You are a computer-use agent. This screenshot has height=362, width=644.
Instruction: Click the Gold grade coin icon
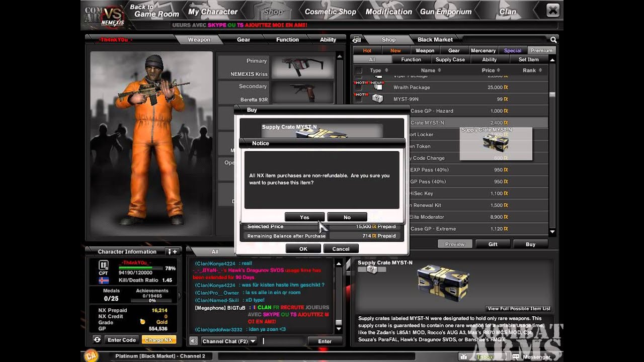coord(142,322)
